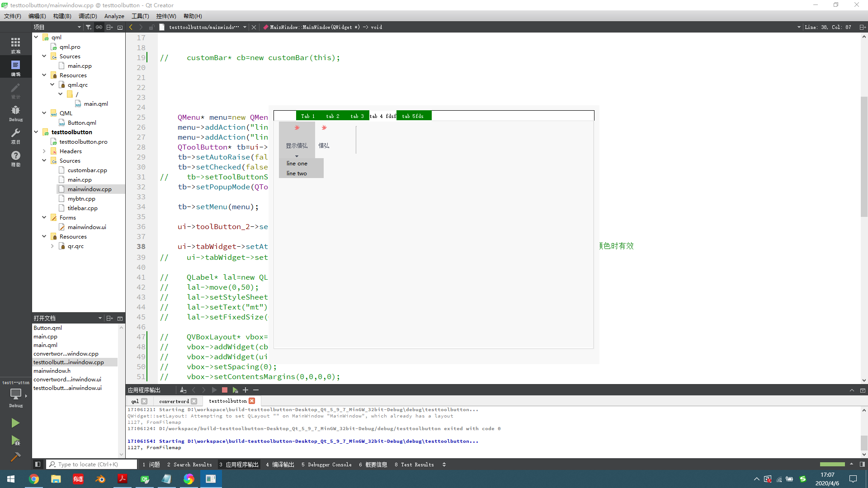Click the red Stop running program button

[x=225, y=390]
